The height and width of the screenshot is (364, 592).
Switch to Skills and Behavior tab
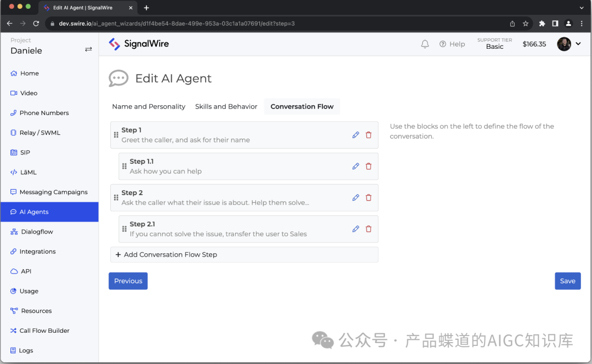[226, 106]
